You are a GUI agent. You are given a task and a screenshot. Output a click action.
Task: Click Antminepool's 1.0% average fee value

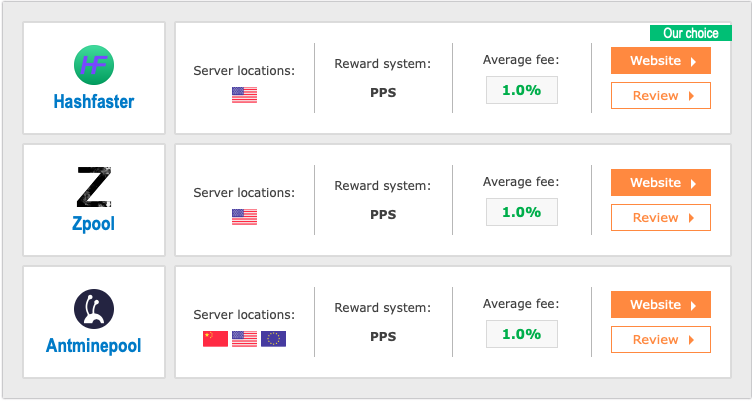coord(522,334)
